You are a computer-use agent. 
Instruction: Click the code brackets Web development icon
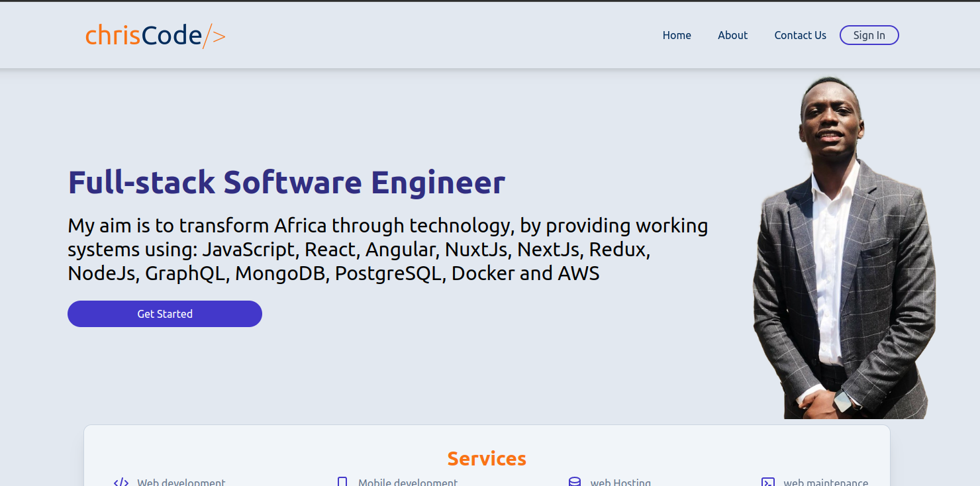[x=121, y=482]
